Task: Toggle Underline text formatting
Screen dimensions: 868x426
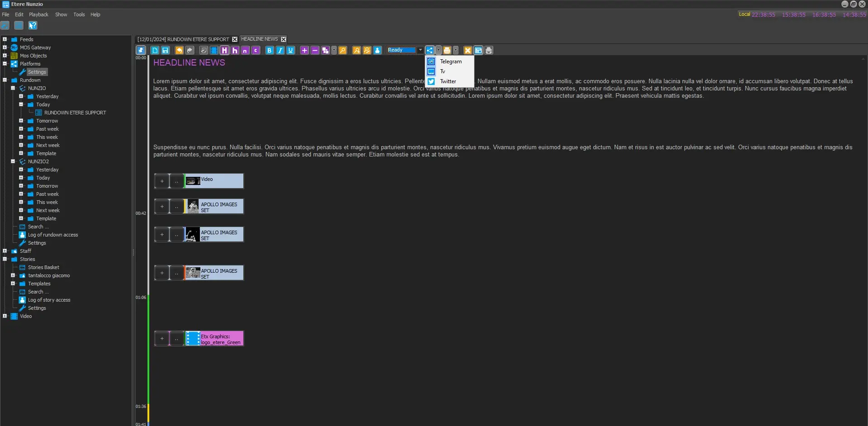Action: click(x=290, y=50)
